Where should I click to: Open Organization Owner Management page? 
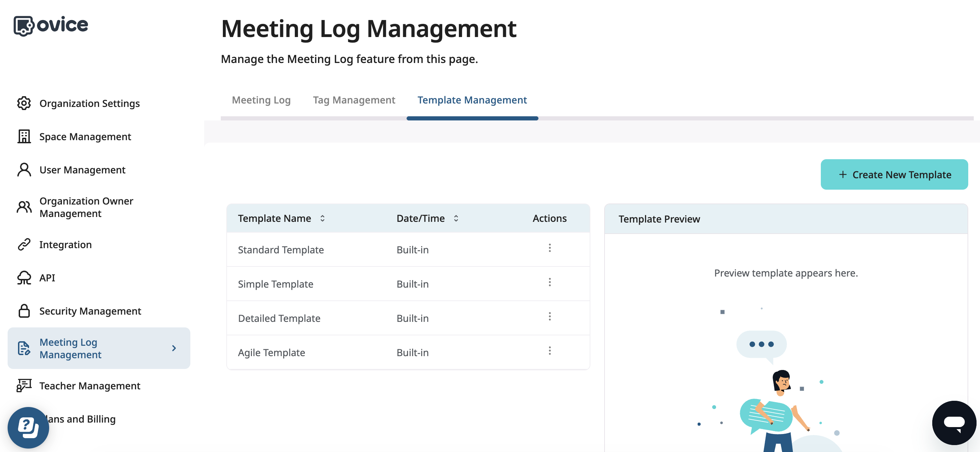click(x=86, y=207)
